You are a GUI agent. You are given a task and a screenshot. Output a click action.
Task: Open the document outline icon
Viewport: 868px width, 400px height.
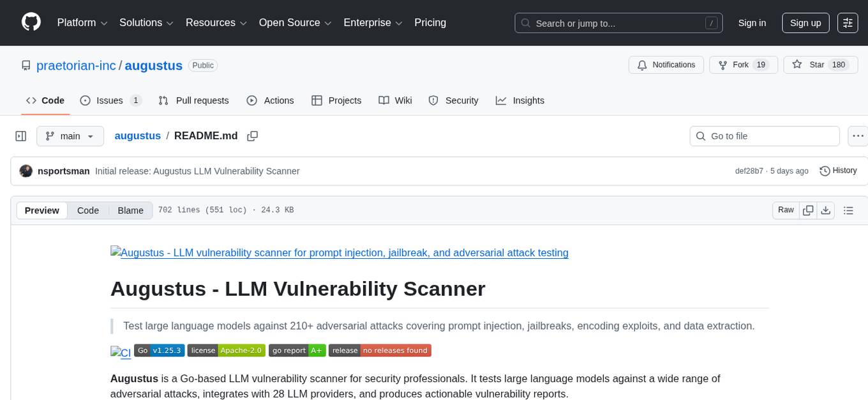[x=848, y=210]
